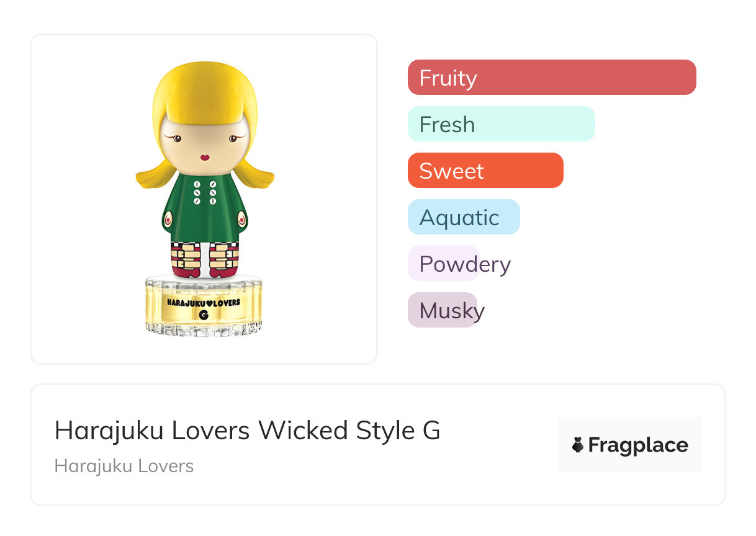The height and width of the screenshot is (536, 756).
Task: Click the letter G on the glass base
Action: pos(204,315)
